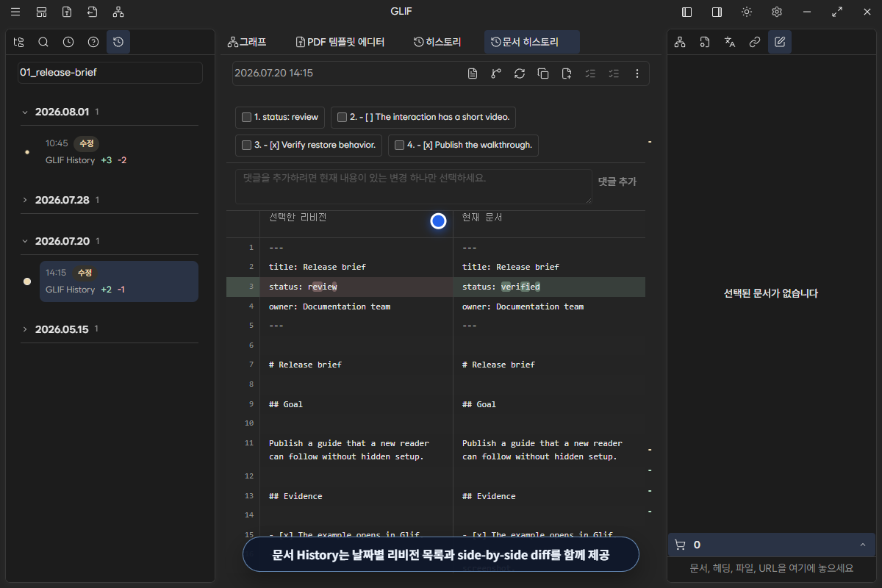Screen dimensions: 882x588
Task: Click the branch icon in revision toolbar
Action: pos(496,73)
